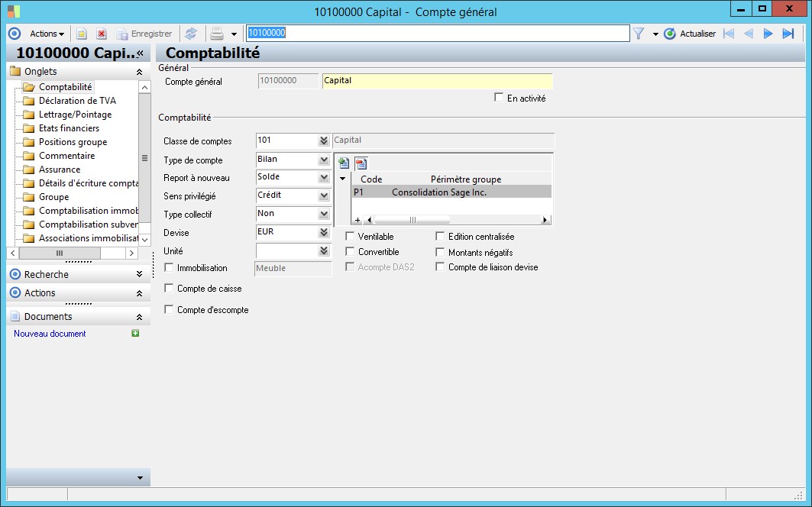Click the grid header dropdown triangle
Image resolution: width=812 pixels, height=507 pixels.
pos(342,179)
